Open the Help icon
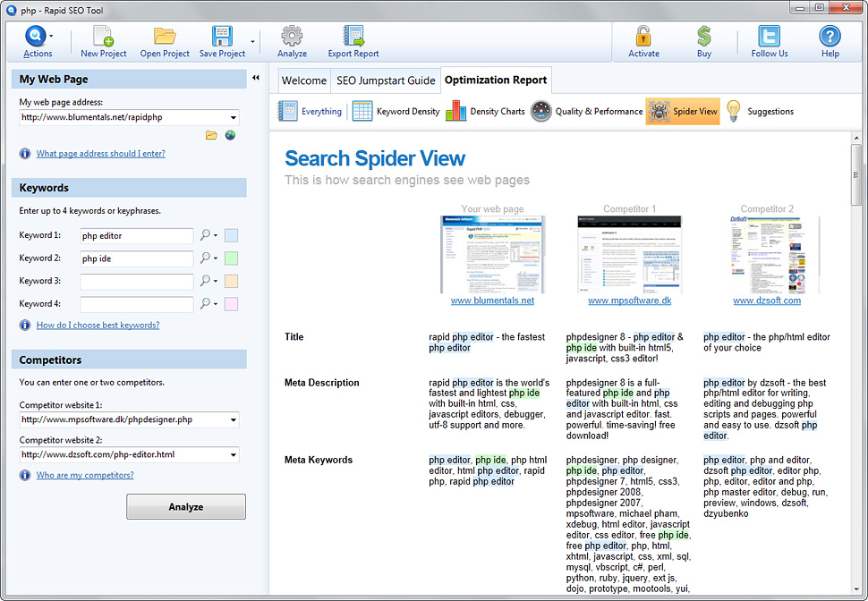The height and width of the screenshot is (601, 868). click(830, 36)
